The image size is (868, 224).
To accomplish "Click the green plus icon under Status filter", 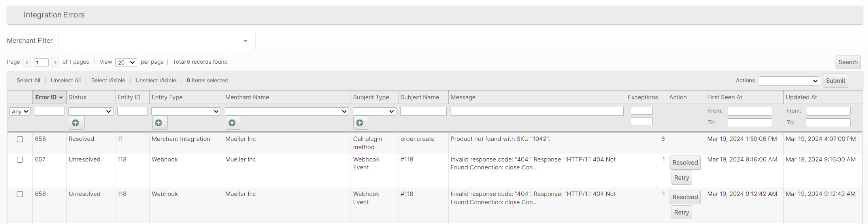I will [76, 123].
